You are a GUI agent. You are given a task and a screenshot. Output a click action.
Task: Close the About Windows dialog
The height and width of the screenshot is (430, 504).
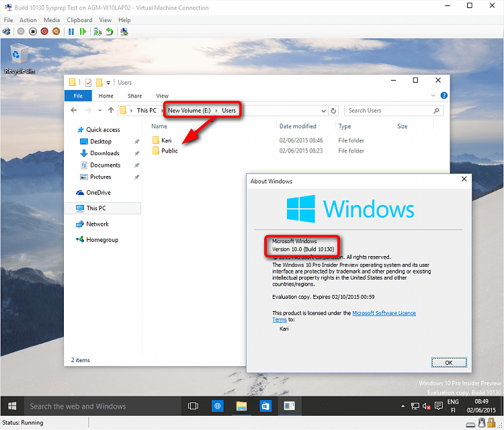[464, 179]
